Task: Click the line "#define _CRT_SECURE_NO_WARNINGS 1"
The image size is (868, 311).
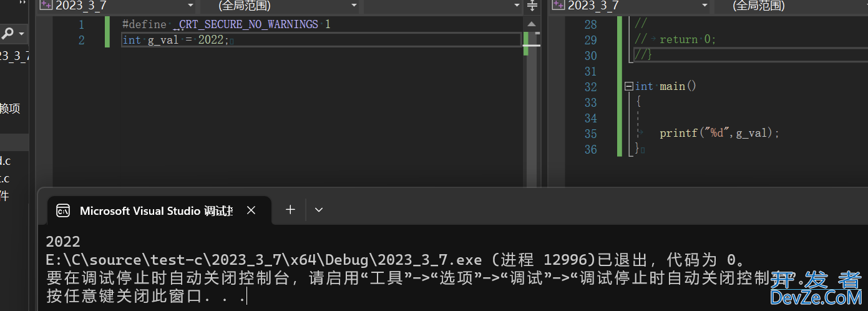Action: 227,24
